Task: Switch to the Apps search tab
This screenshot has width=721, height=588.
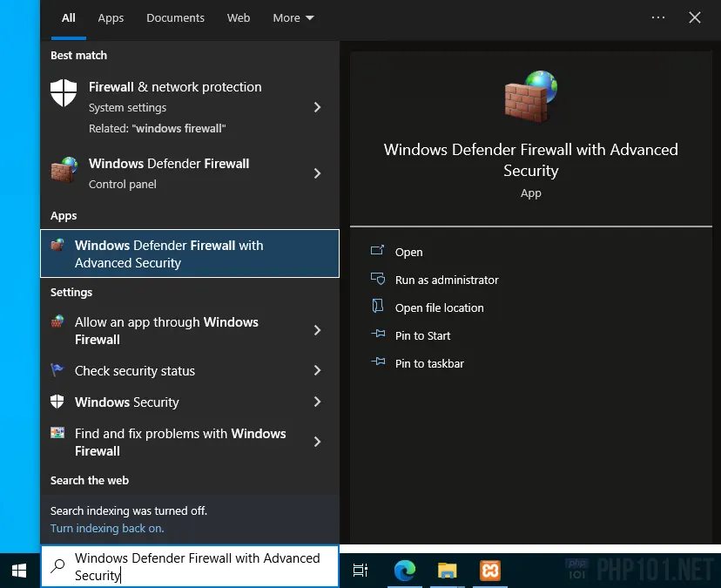Action: [111, 17]
